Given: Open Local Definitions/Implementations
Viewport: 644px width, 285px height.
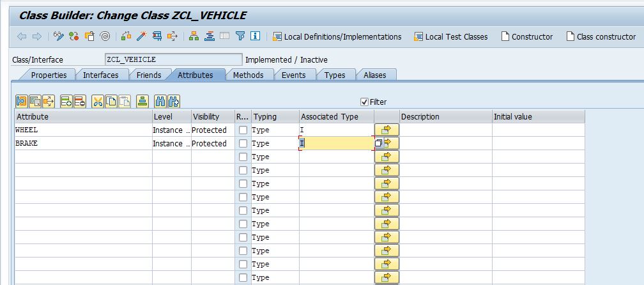Looking at the screenshot, I should click(337, 36).
